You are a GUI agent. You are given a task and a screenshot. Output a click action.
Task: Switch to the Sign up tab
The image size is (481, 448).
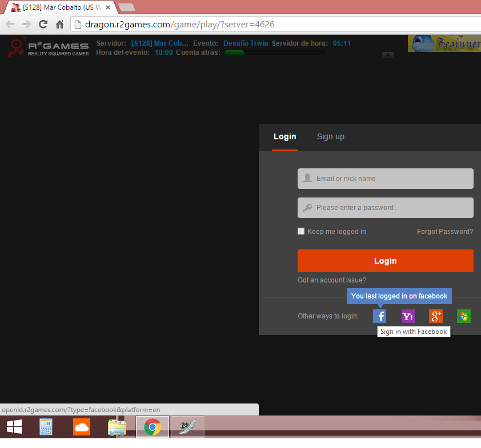[x=331, y=136]
